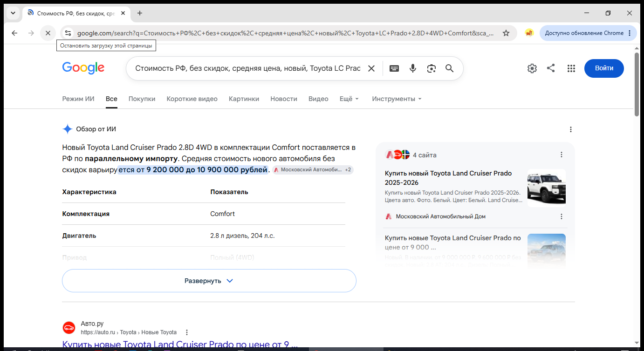Click the Характеристика column header

pyautogui.click(x=89, y=192)
